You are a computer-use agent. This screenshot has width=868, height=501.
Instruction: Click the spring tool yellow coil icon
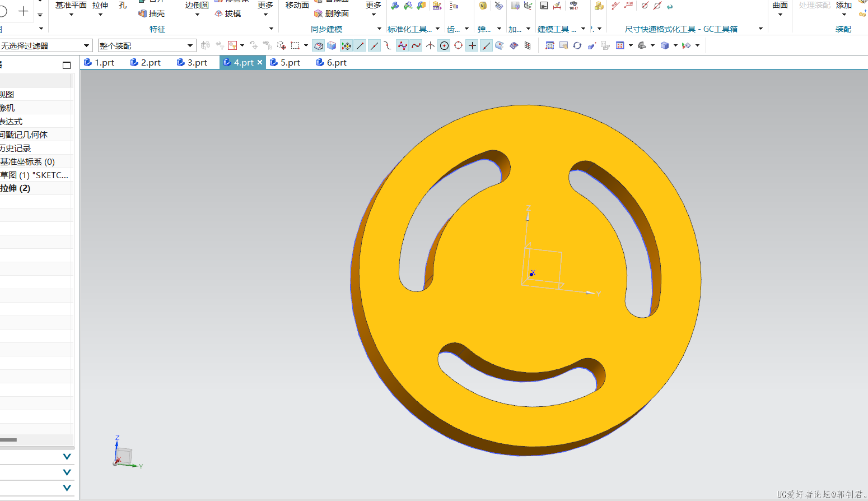[x=483, y=6]
